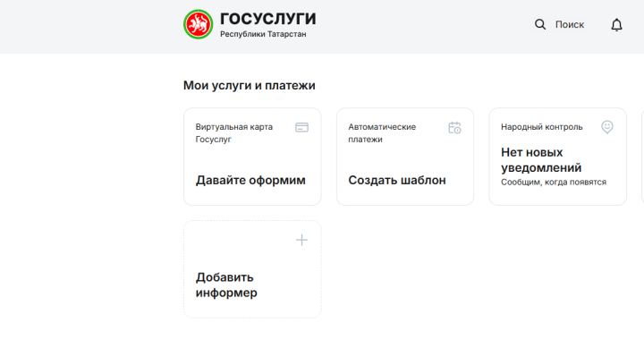Click Виртуальная карта Госуслуг label
Screen dimensions: 644x340
point(234,133)
